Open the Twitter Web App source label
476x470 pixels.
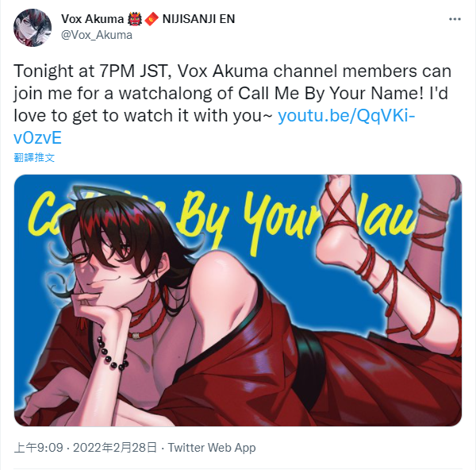[212, 448]
